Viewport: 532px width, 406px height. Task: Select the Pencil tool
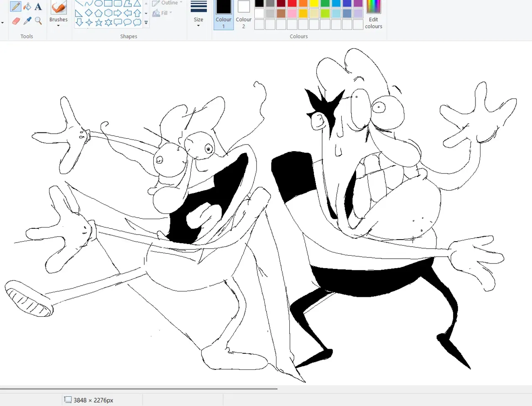click(16, 7)
